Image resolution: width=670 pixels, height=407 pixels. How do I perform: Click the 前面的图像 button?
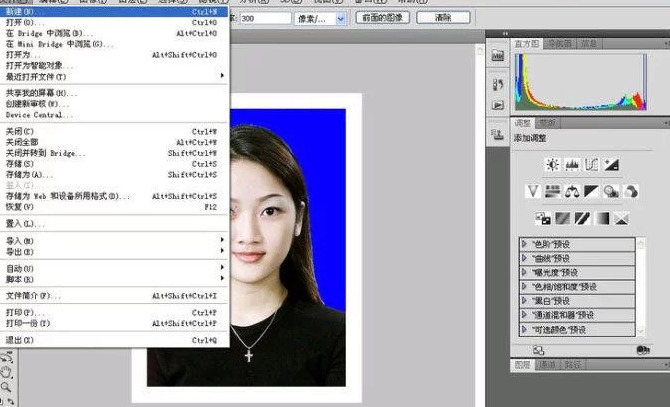click(x=382, y=18)
